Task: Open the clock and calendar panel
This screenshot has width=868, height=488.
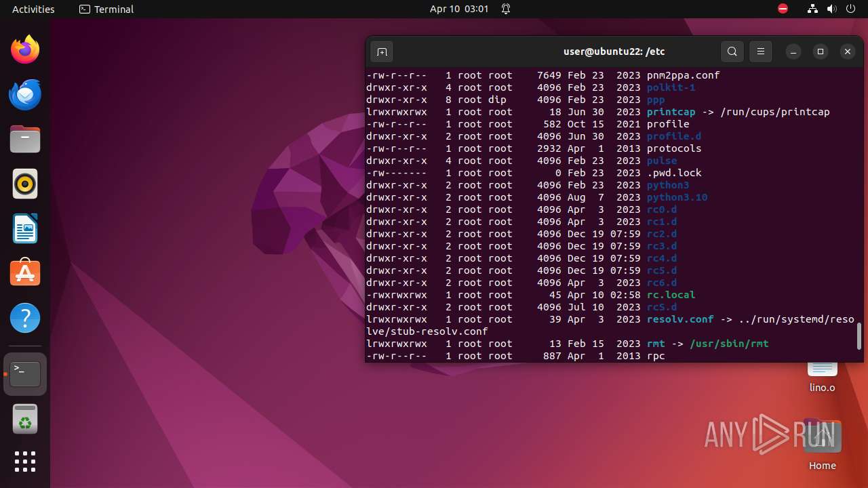Action: (x=459, y=9)
